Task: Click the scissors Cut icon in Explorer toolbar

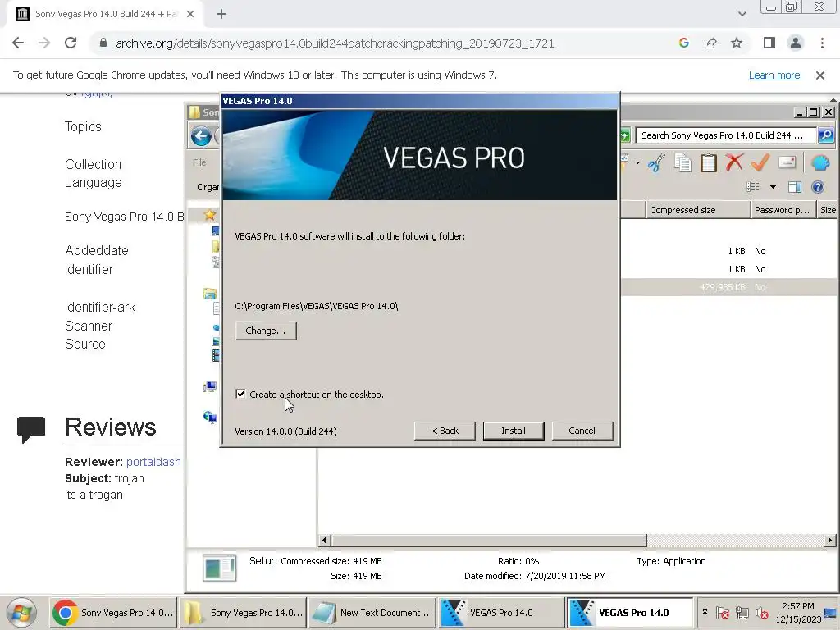Action: click(x=656, y=162)
